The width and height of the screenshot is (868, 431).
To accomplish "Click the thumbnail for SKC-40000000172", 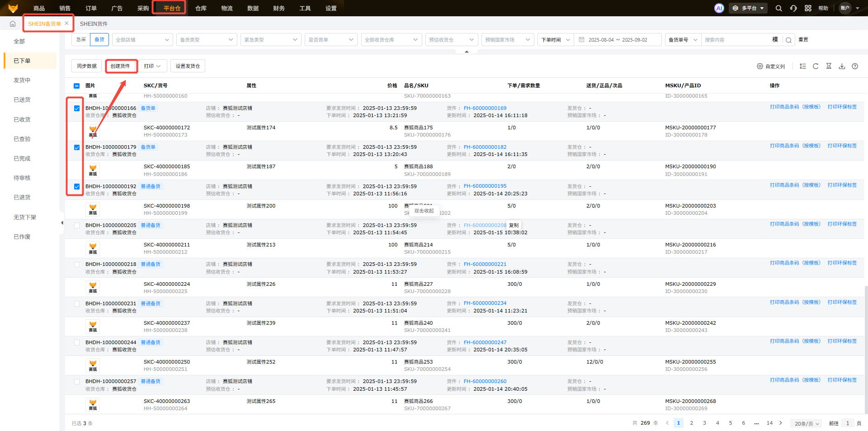I will [93, 131].
